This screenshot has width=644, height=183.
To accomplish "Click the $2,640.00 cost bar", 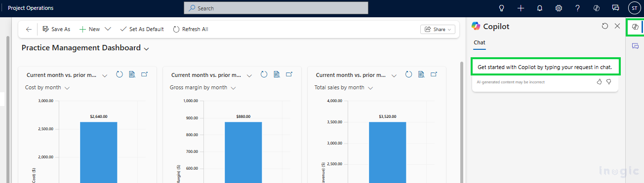I will [99, 152].
